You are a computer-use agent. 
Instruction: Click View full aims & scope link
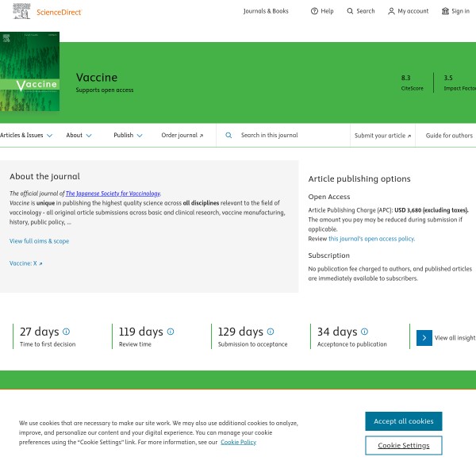(39, 241)
